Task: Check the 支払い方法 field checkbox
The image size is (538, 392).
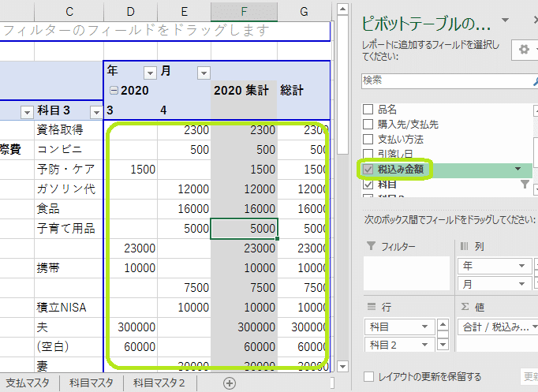Action: click(x=368, y=140)
